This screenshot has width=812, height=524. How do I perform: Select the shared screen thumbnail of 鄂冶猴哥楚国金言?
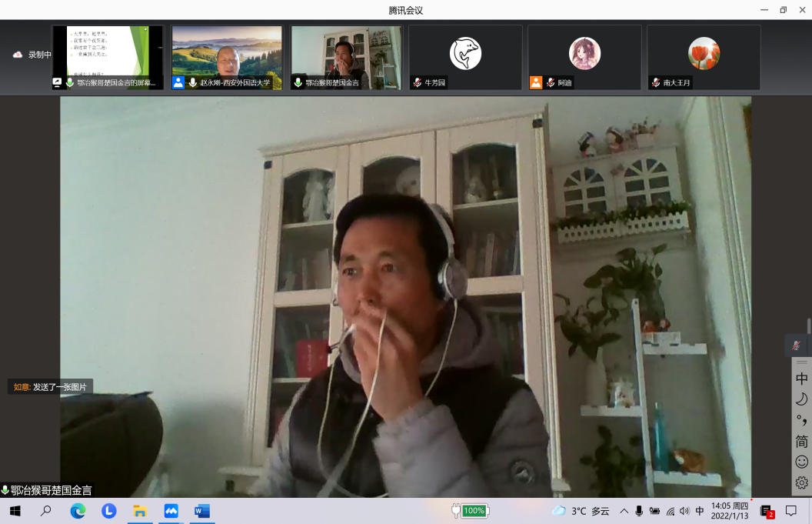(108, 57)
